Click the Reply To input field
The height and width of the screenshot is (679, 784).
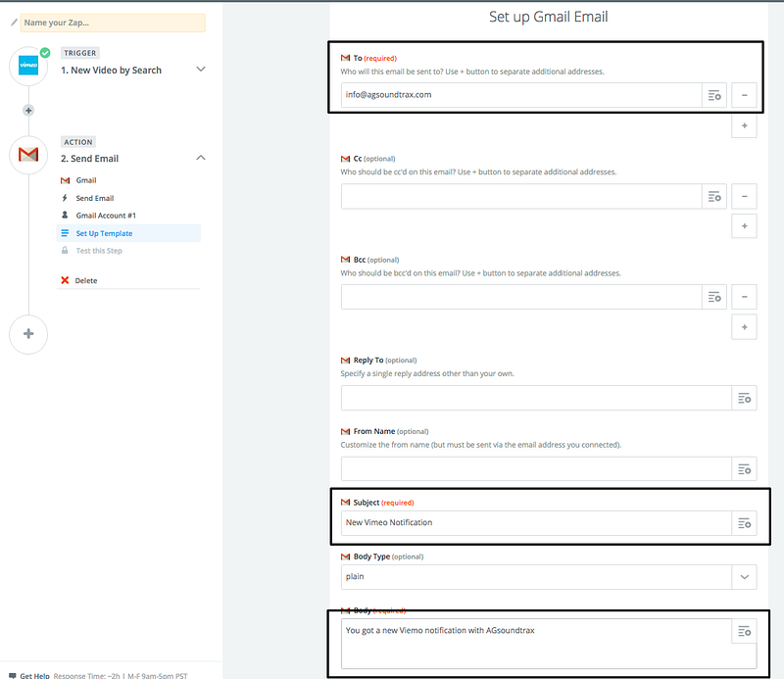[x=536, y=398]
